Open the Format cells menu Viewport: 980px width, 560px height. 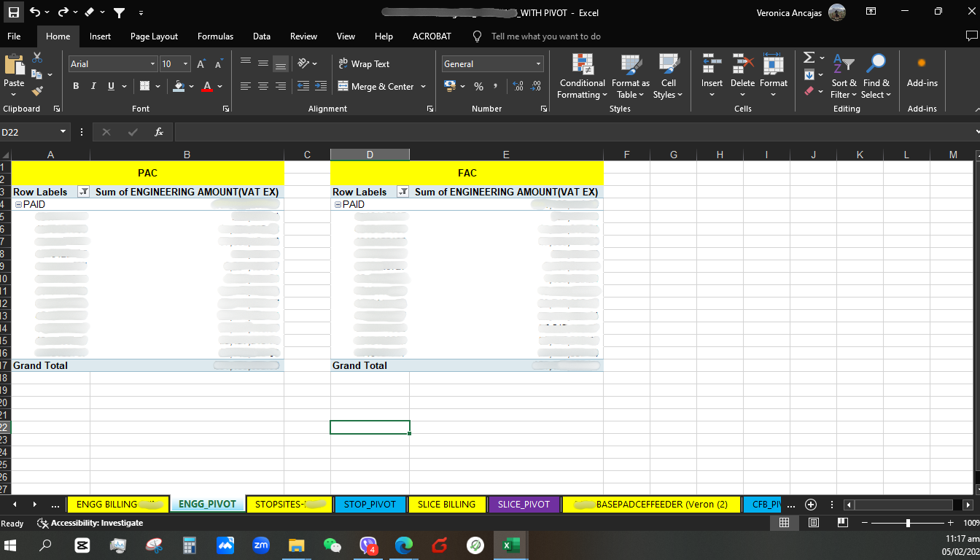[774, 76]
